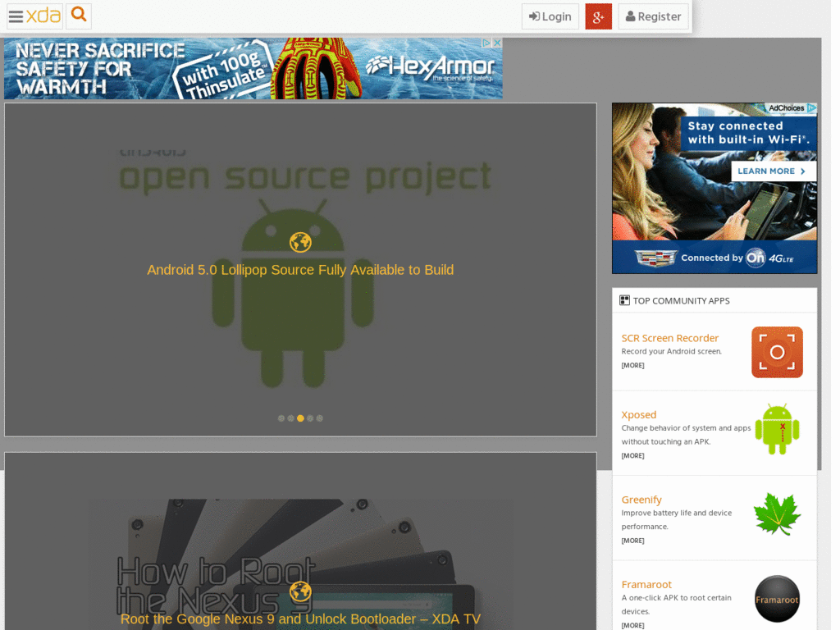Sign in with the Google+ icon
The width and height of the screenshot is (840, 630).
pos(598,16)
